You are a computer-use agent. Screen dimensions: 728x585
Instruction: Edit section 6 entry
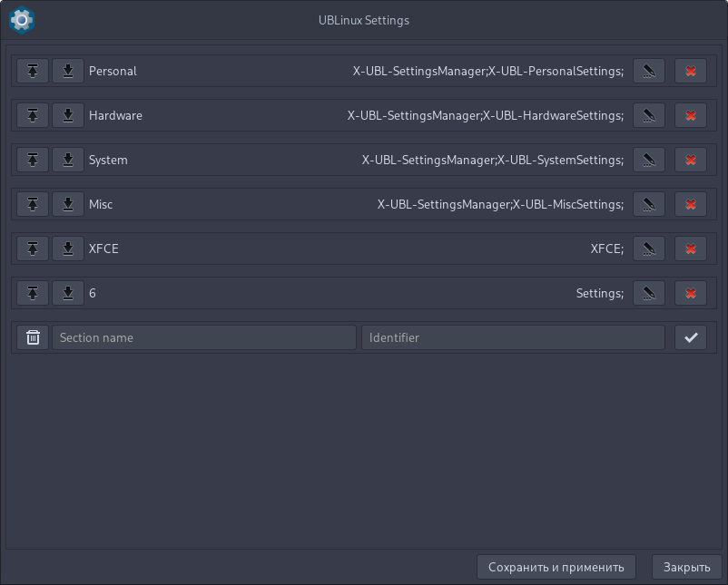648,293
